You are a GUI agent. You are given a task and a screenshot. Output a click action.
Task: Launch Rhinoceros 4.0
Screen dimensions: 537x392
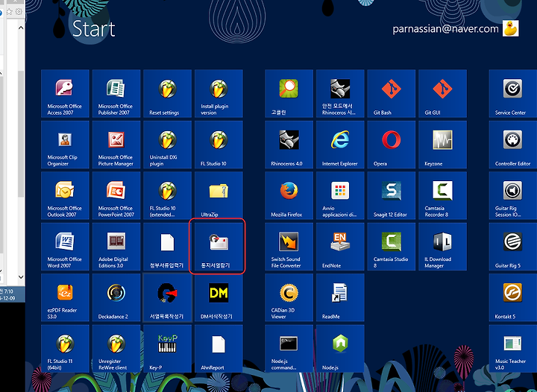289,145
